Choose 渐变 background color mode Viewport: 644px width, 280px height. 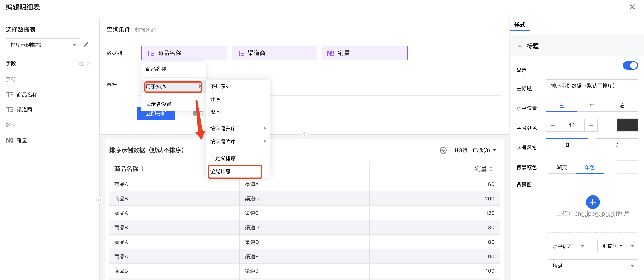pyautogui.click(x=562, y=167)
